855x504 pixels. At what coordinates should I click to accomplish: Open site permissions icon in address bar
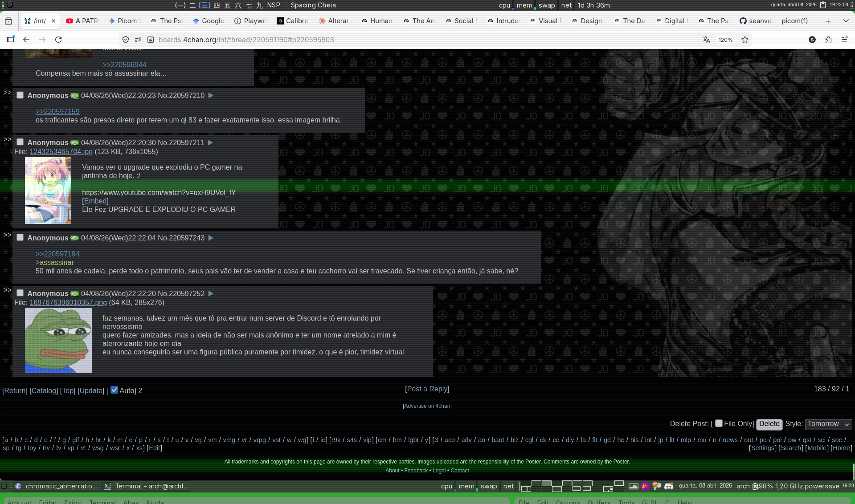(138, 40)
